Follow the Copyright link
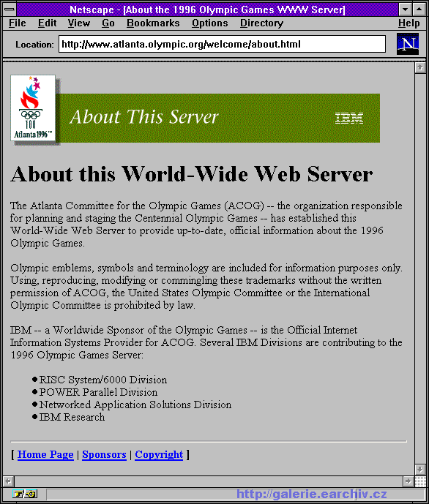Screen dimensions: 429x504 [x=159, y=454]
